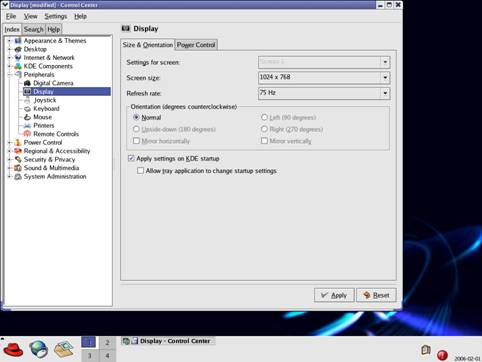The width and height of the screenshot is (482, 362).
Task: Switch to the Help sidebar tab
Action: [x=53, y=29]
